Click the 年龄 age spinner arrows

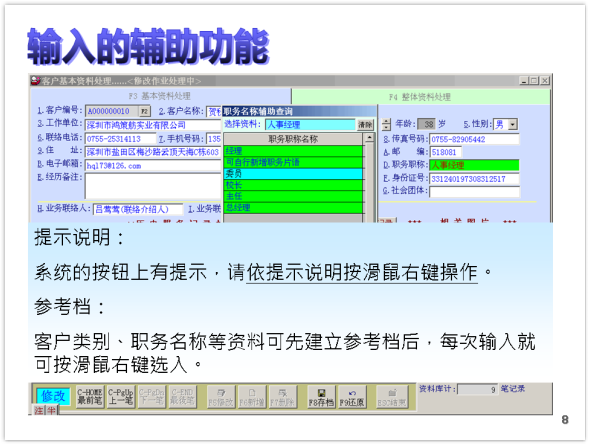point(386,124)
